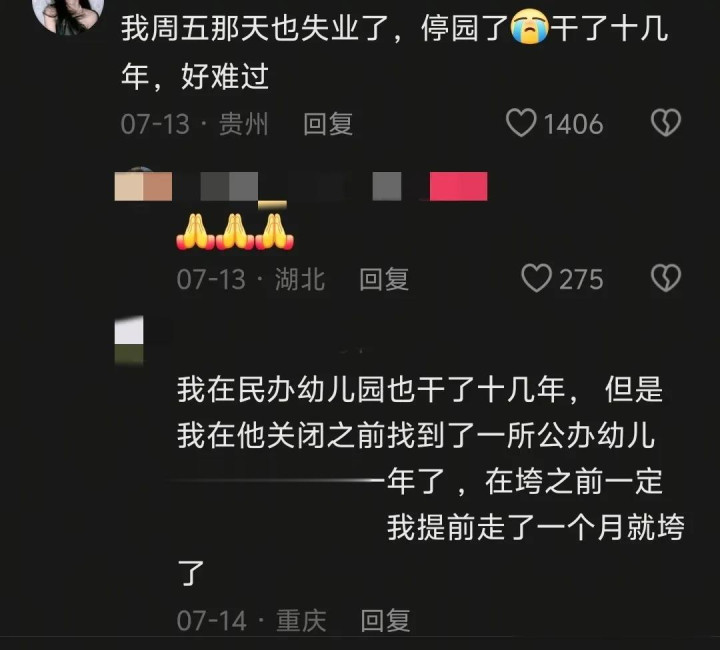Select the 1406 like count number
Image resolution: width=720 pixels, height=650 pixels.
click(573, 124)
